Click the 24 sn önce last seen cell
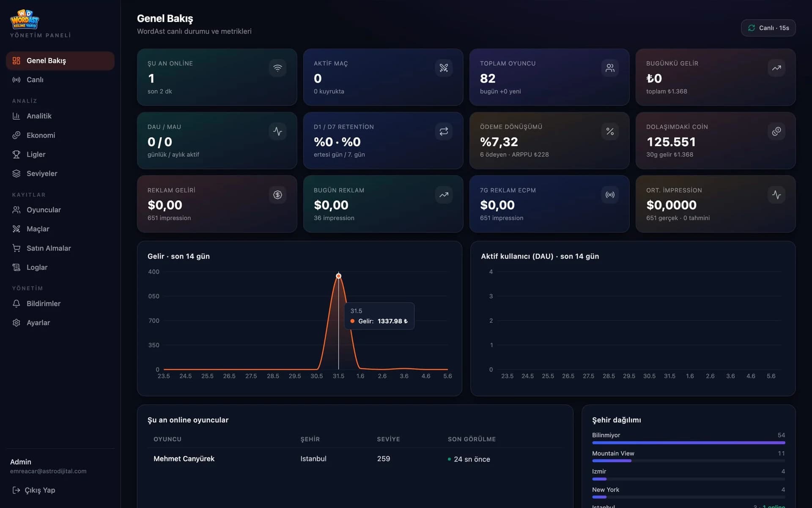The image size is (812, 508). click(469, 459)
